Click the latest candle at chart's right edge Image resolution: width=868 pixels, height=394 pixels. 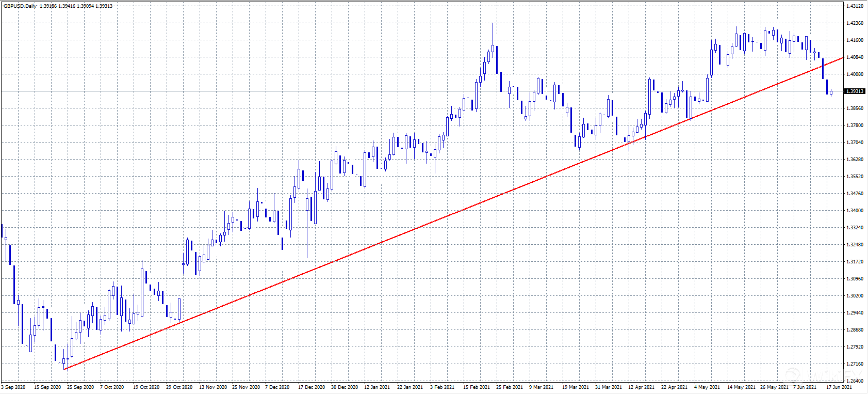[831, 92]
